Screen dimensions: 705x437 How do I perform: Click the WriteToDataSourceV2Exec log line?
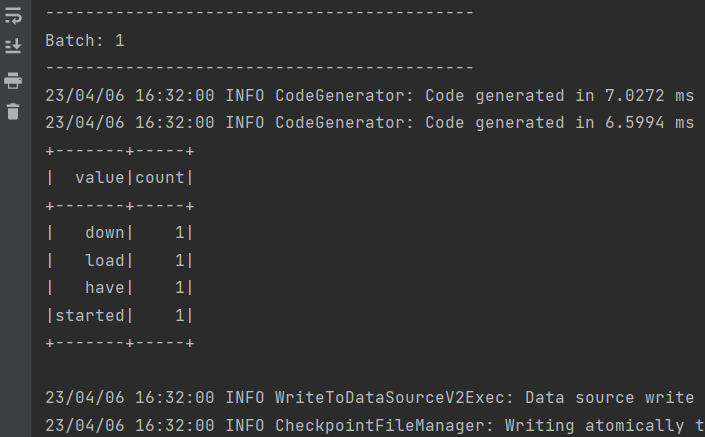tap(370, 398)
